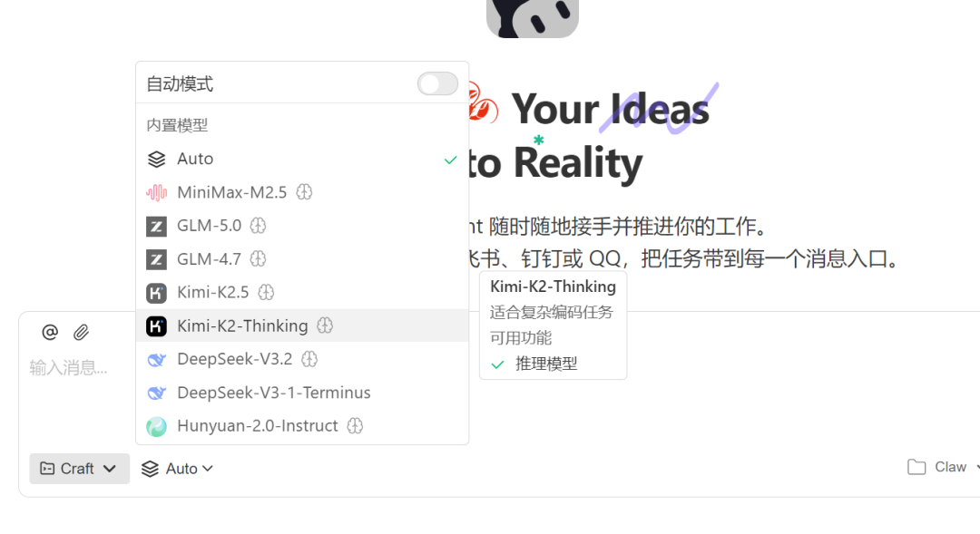Choose MiniMax-M2.5 from model list
The width and height of the screenshot is (980, 534).
(302, 192)
